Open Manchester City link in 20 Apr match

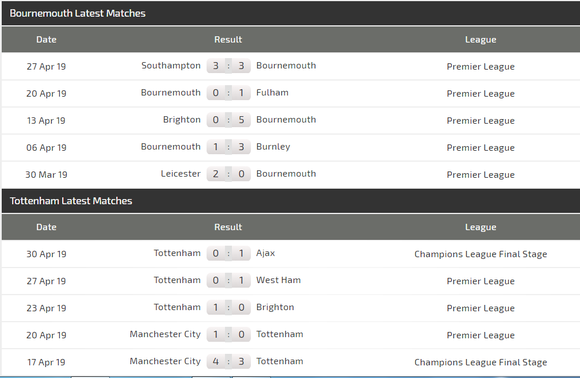[x=165, y=334]
